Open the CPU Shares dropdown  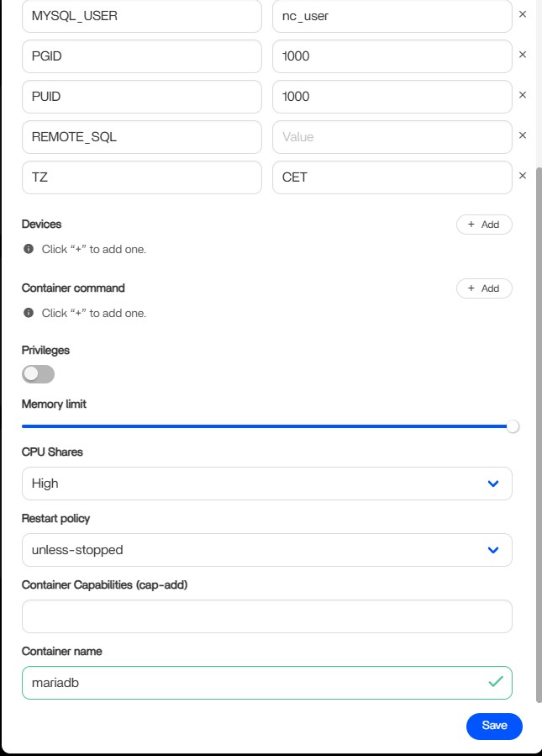point(266,484)
